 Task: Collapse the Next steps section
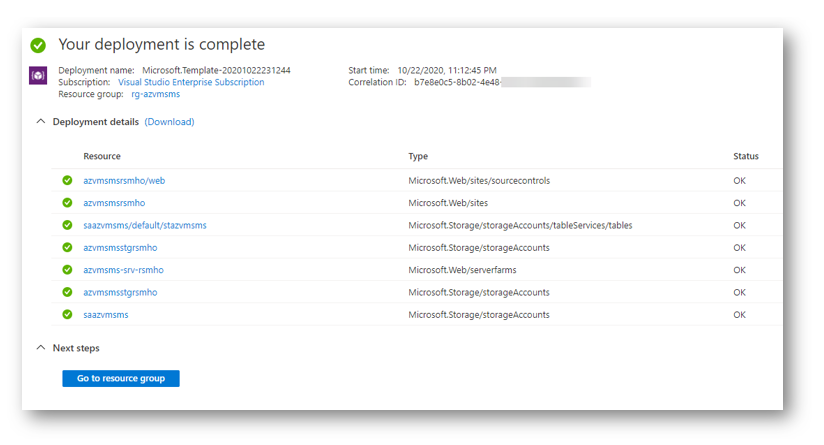pyautogui.click(x=40, y=348)
